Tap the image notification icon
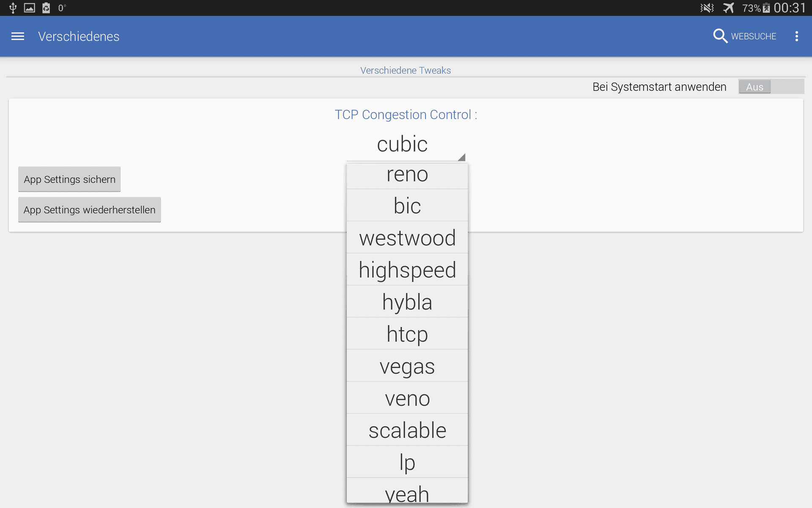Viewport: 812px width, 508px height. pos(30,8)
